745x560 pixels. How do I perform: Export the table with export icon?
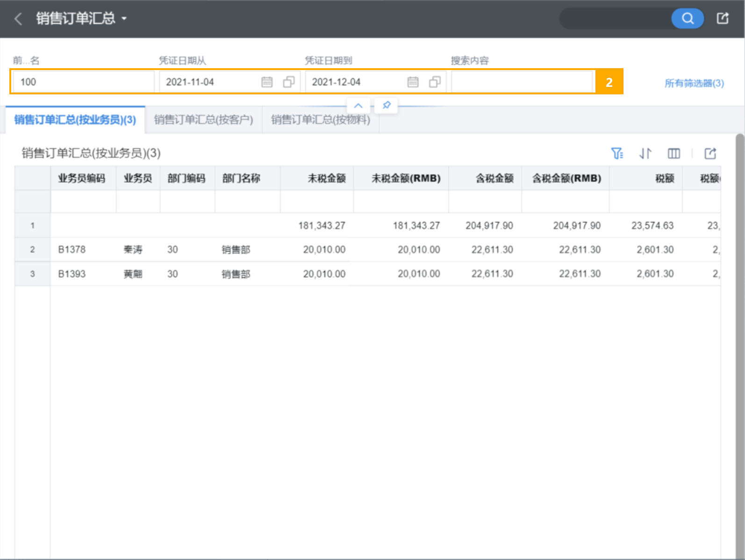click(x=710, y=153)
